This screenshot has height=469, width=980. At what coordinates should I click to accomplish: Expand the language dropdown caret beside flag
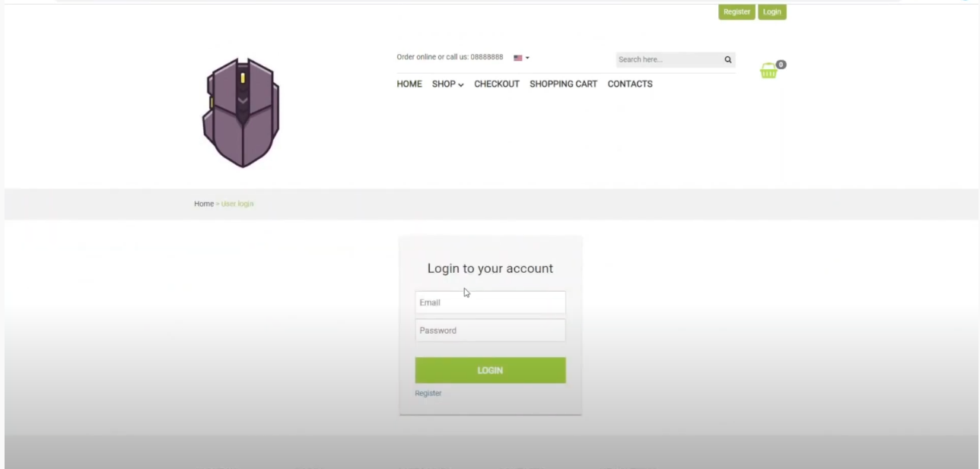click(x=527, y=58)
